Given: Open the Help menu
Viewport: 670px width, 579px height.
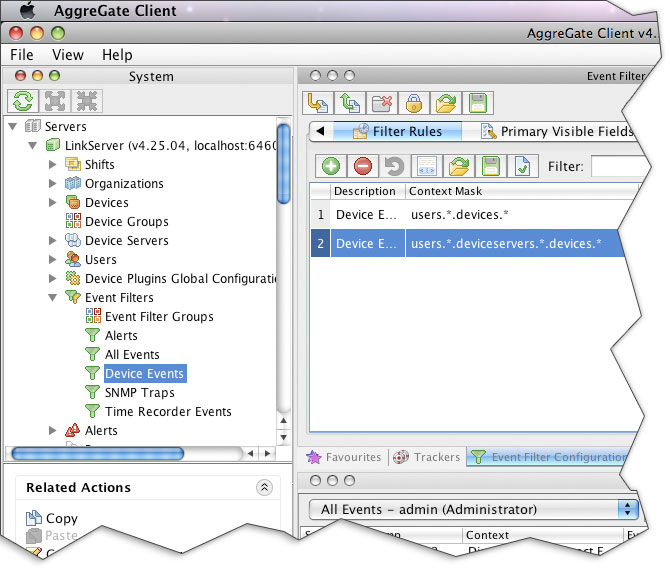Looking at the screenshot, I should [117, 55].
